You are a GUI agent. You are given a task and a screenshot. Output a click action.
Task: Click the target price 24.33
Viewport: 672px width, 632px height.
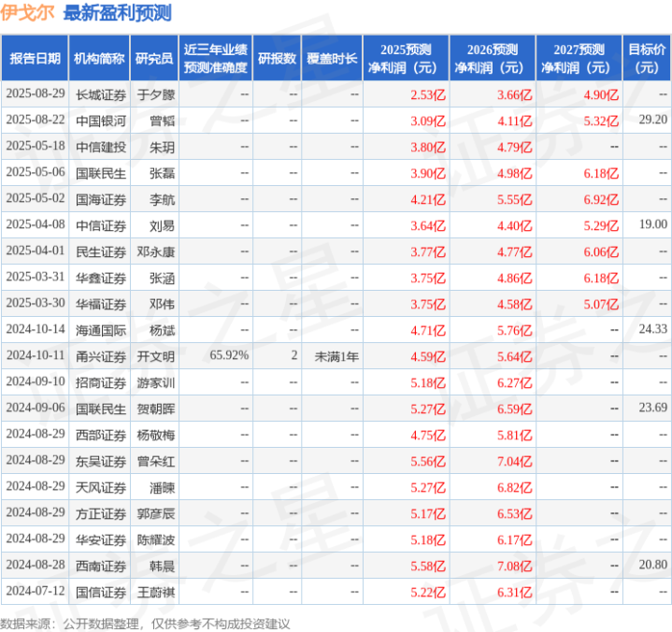[652, 329]
